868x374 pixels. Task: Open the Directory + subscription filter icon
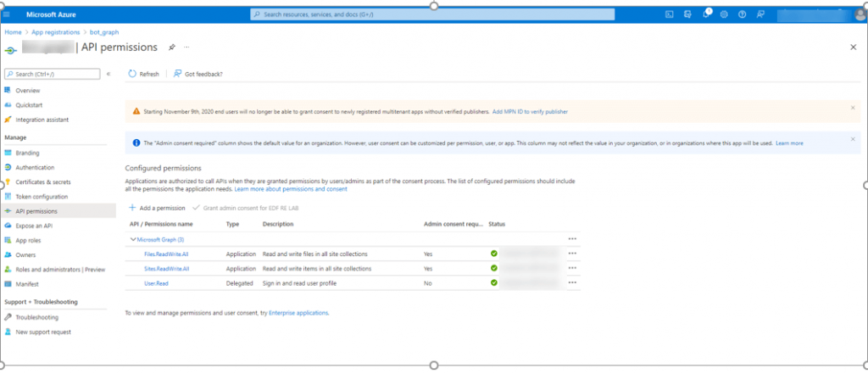[x=687, y=14]
